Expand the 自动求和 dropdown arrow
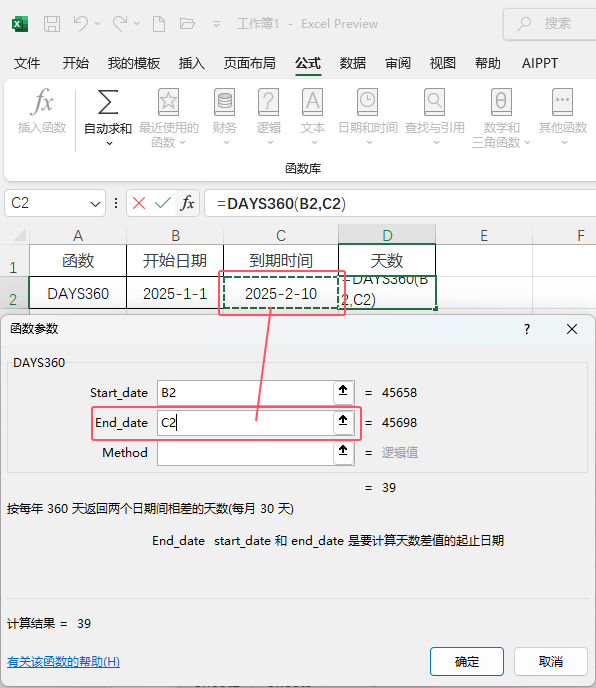This screenshot has width=596, height=688. tap(109, 143)
